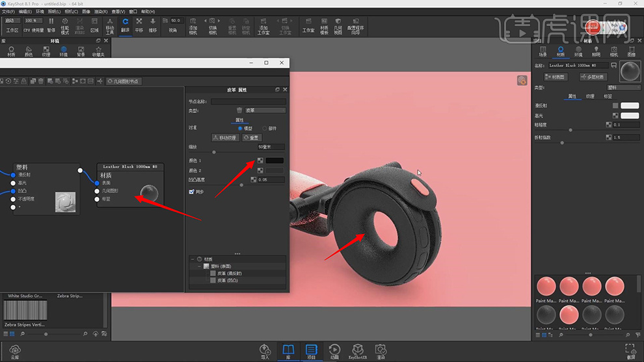644x362 pixels.
Task: Open the 皮革 type dropdown in node properties
Action: pos(265,110)
